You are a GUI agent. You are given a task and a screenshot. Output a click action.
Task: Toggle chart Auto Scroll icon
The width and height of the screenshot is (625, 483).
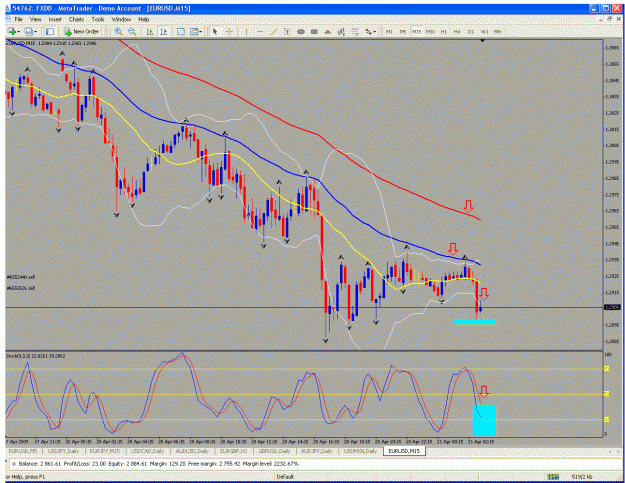[150, 31]
